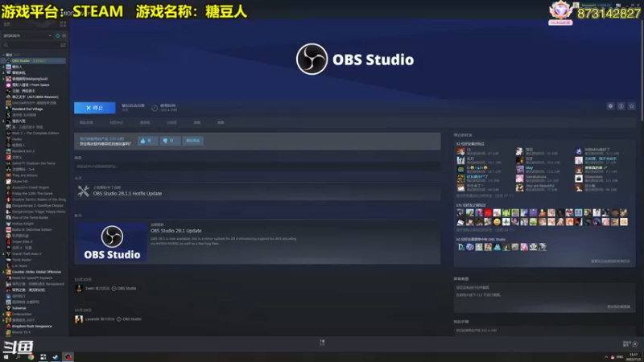Select Grand Theft Auto V entry
The height and width of the screenshot is (362, 644).
[x=27, y=253]
